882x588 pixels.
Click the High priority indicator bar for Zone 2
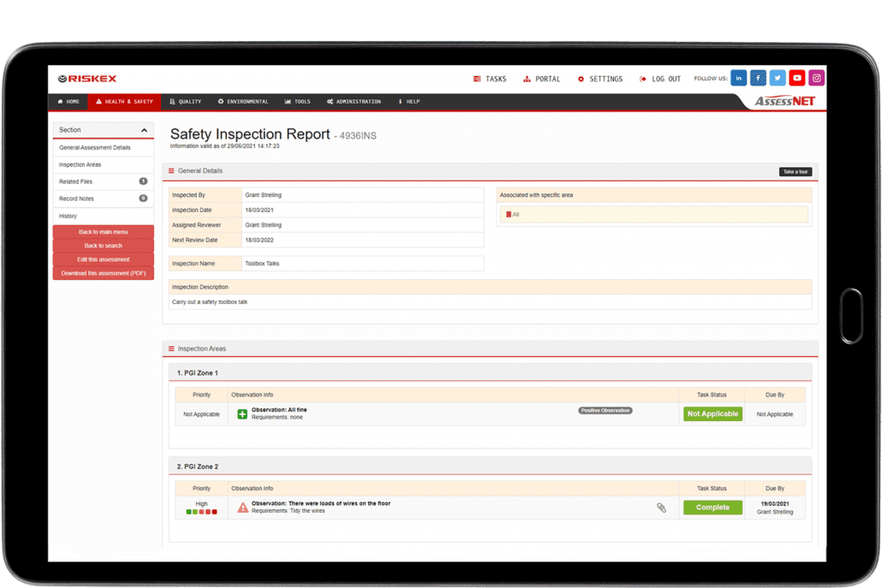pyautogui.click(x=201, y=511)
